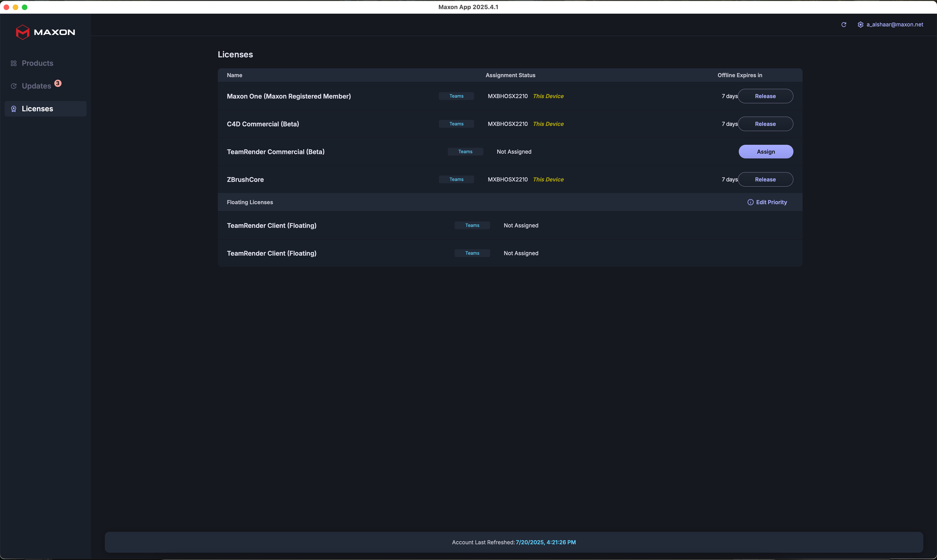
Task: Click the Licenses badge icon in the sidebar
Action: (x=14, y=109)
